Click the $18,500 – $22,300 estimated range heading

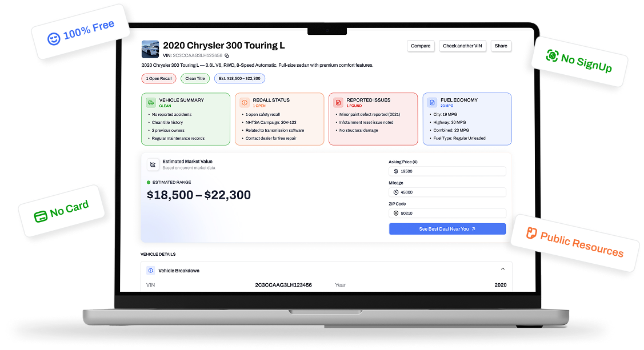tap(199, 195)
